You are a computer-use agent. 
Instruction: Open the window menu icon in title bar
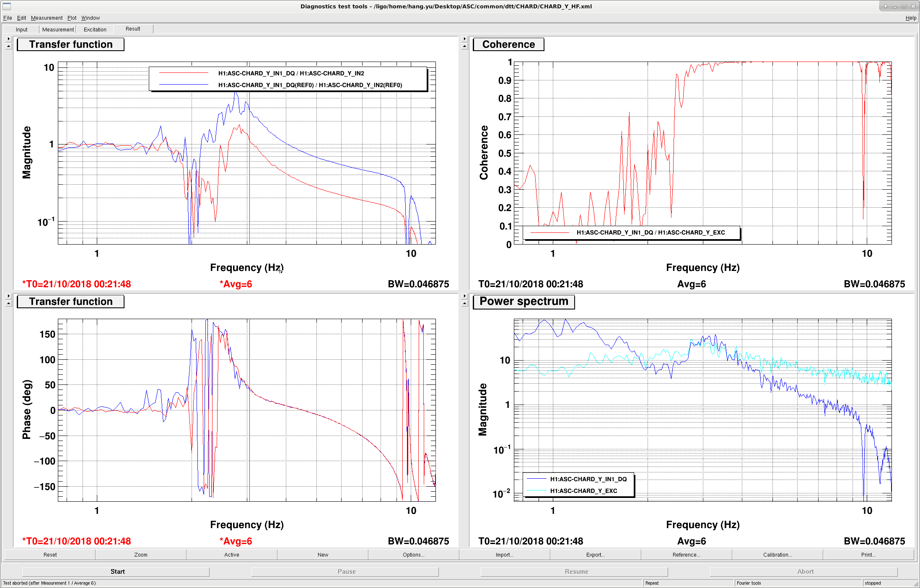(x=7, y=6)
